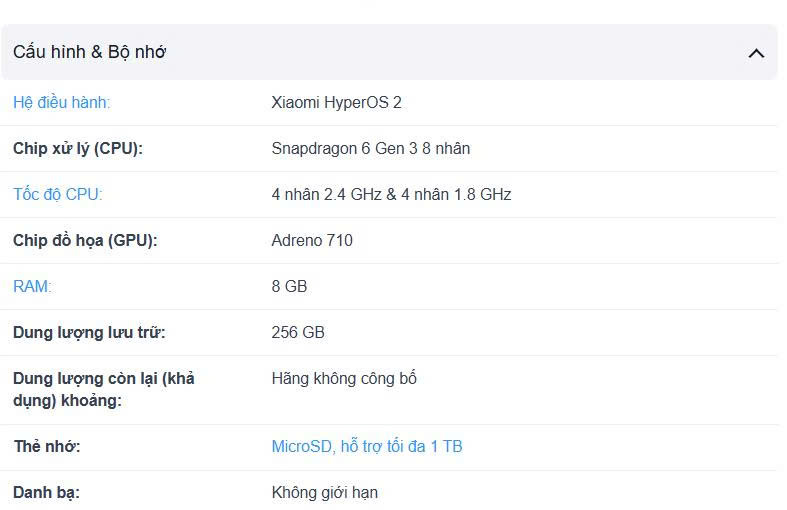The height and width of the screenshot is (510, 787).
Task: Select the "Snapdragon 6 Gen 3 8 nhân" text
Action: point(370,148)
